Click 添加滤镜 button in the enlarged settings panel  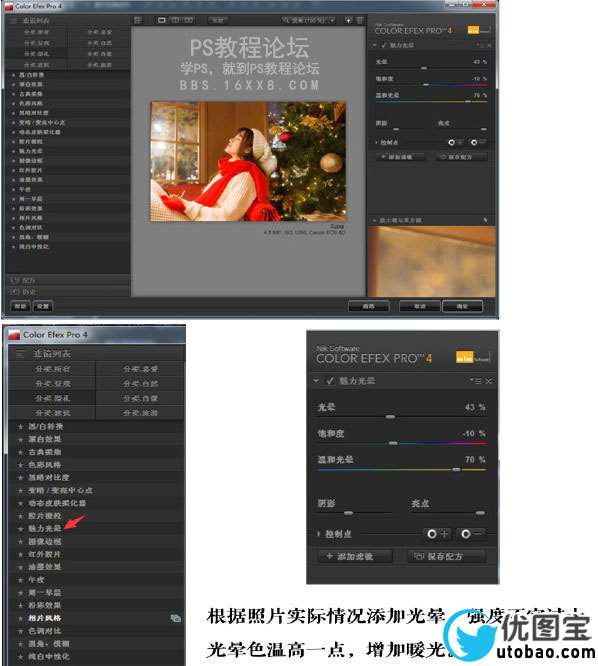tap(355, 556)
